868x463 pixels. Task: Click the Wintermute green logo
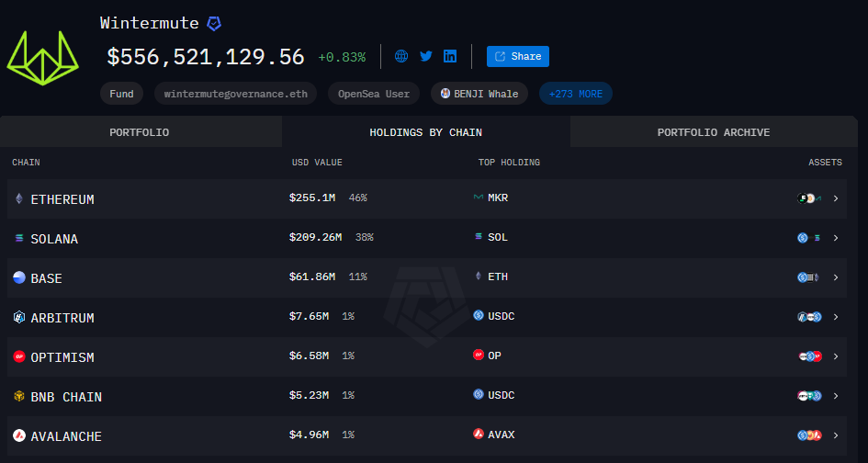click(42, 58)
